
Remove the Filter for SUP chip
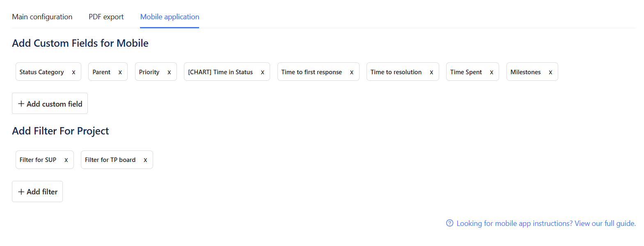click(66, 160)
